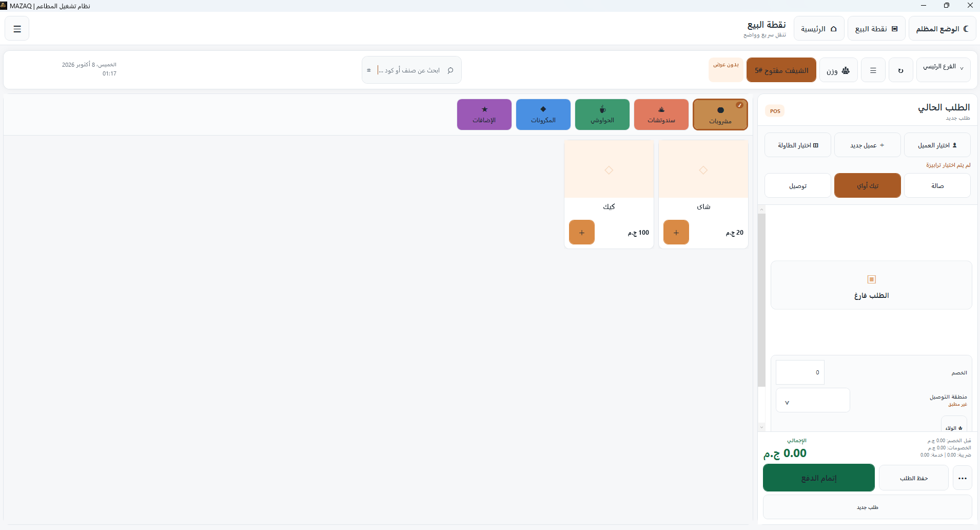Click the hash code icon in search
Viewport: 980px width, 530px height.
(x=369, y=70)
